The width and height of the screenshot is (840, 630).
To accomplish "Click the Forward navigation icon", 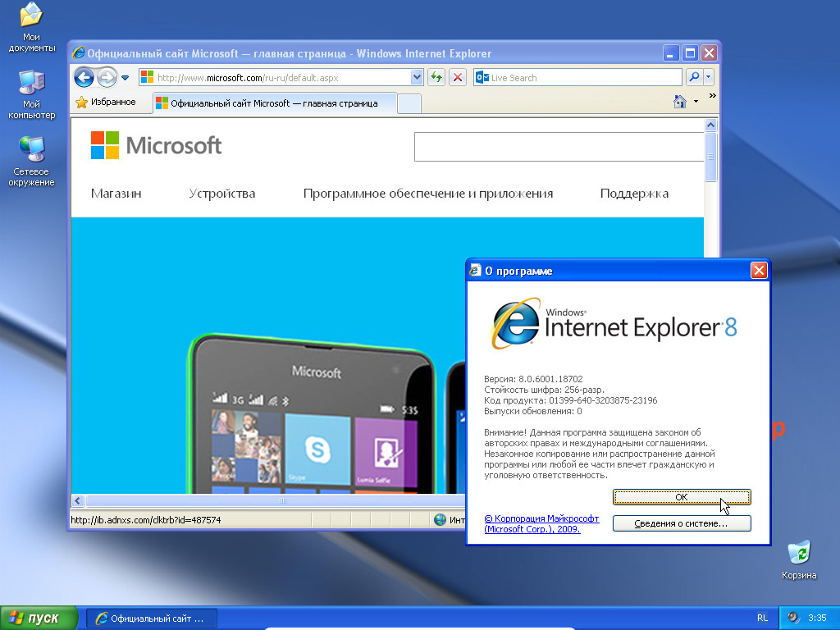I will point(106,76).
